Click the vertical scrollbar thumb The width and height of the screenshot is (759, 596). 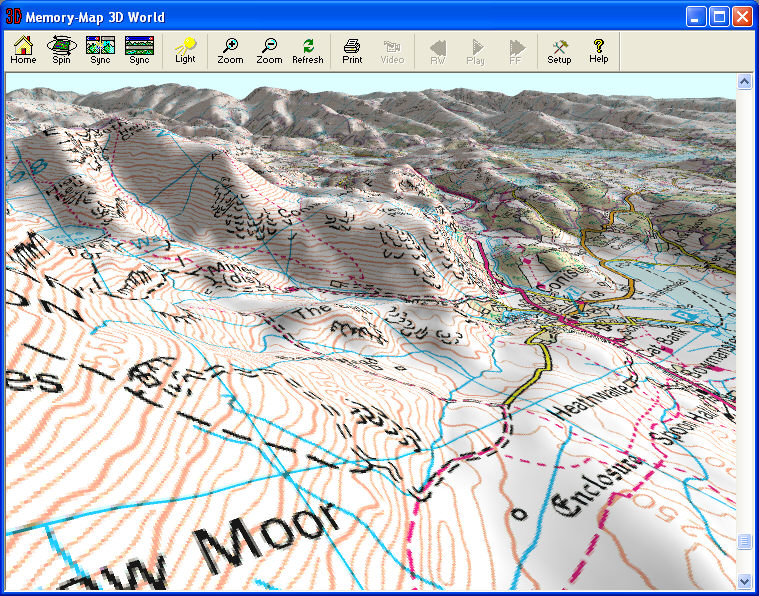744,541
